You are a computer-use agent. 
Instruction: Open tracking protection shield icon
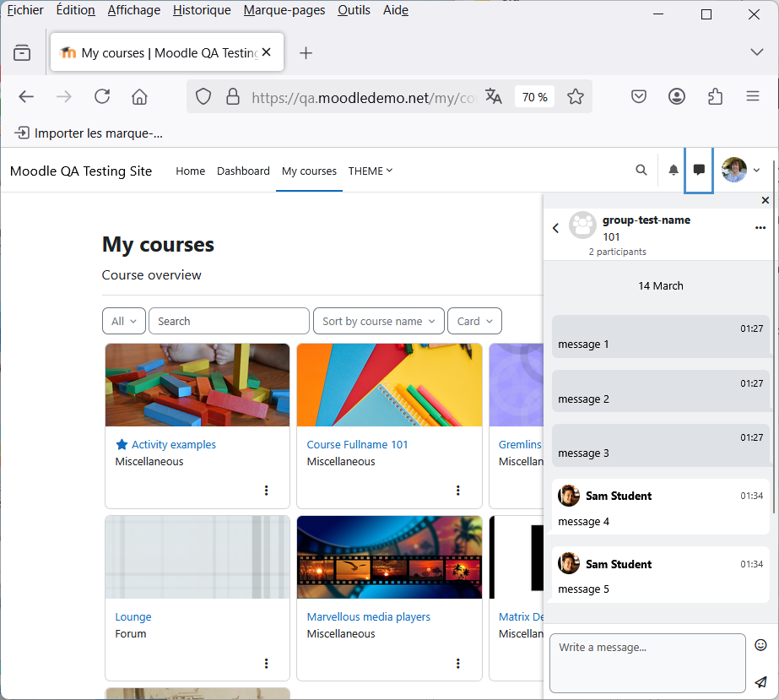tap(203, 96)
